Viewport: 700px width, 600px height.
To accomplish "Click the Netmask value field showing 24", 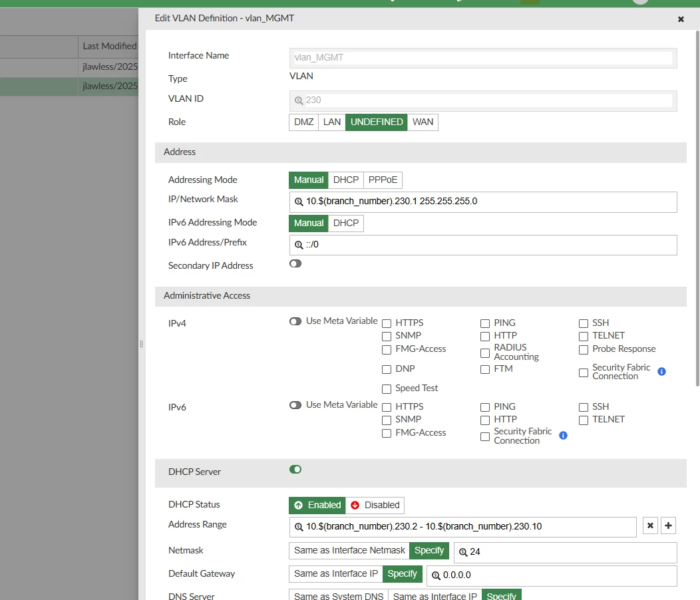I will point(565,553).
